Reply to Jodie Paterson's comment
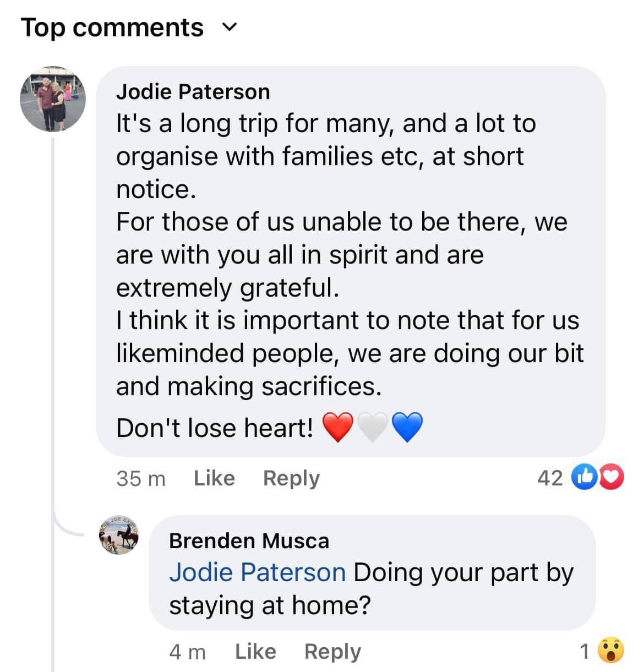 (291, 478)
